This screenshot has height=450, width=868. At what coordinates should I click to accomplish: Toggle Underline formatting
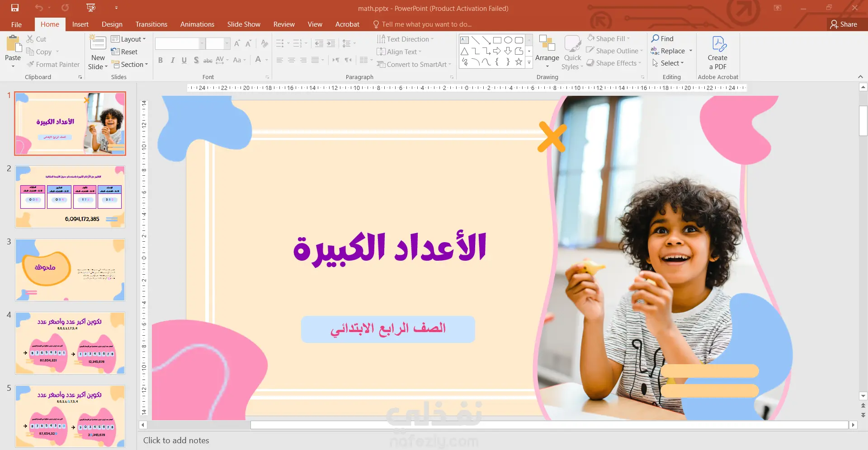[184, 60]
